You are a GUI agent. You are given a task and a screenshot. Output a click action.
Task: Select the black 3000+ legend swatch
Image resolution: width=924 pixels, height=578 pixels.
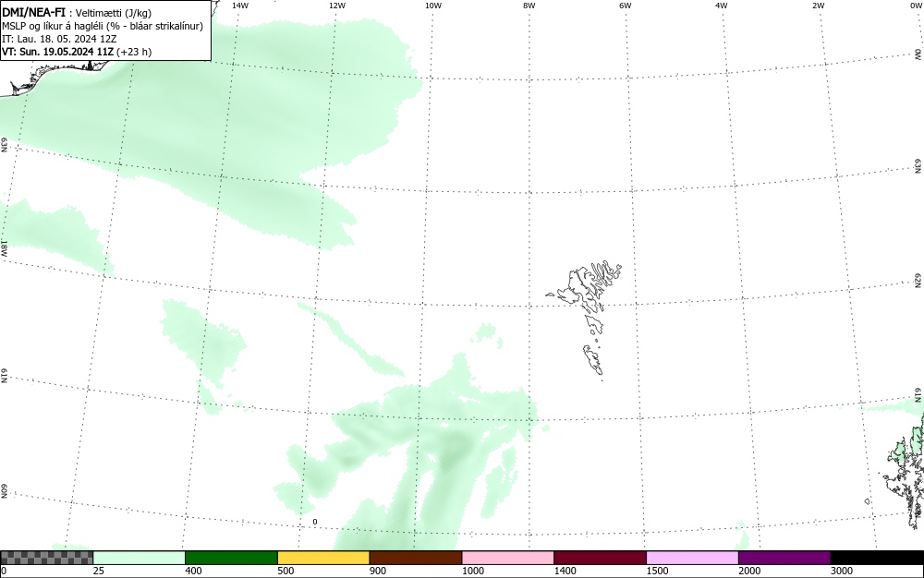coord(877,558)
